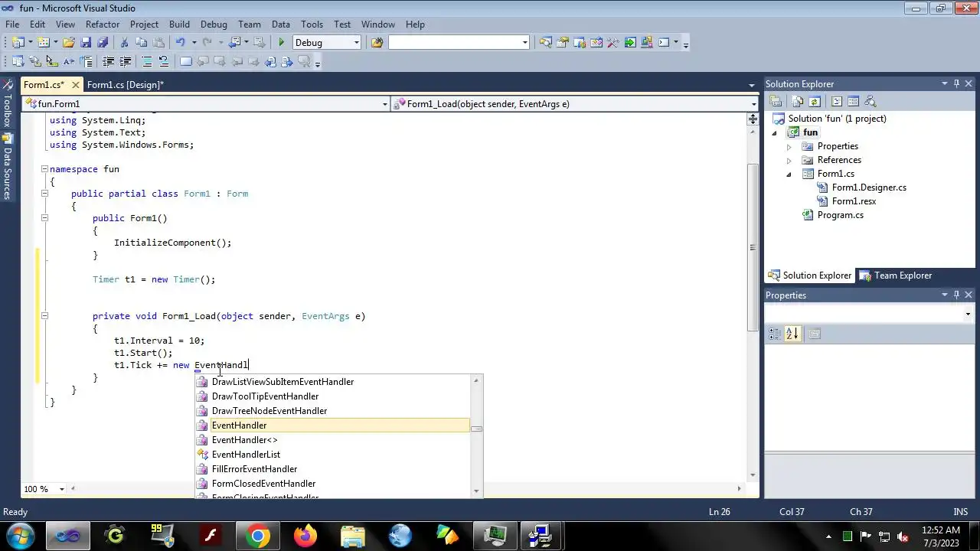Open the Debug menu
The image size is (980, 551).
(x=214, y=24)
